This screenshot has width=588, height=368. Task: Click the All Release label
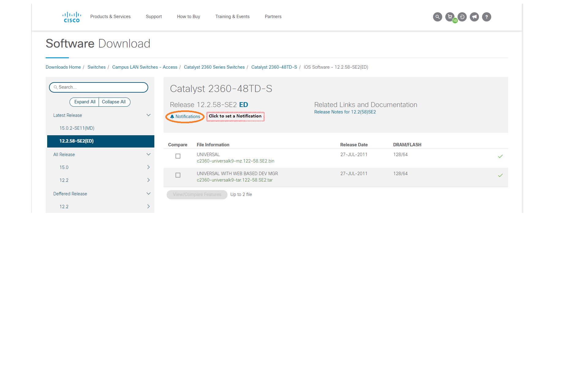point(64,155)
